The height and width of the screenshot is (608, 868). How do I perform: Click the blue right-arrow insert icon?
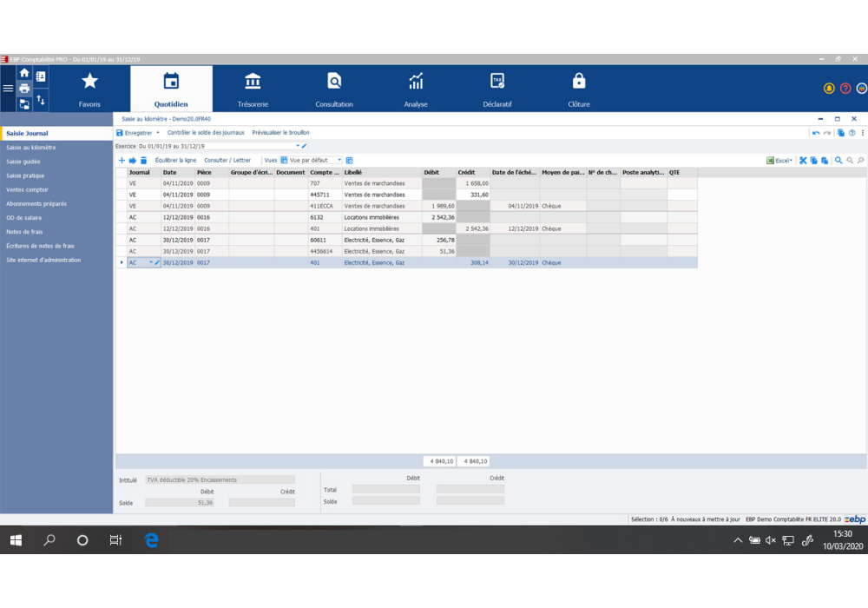[132, 161]
